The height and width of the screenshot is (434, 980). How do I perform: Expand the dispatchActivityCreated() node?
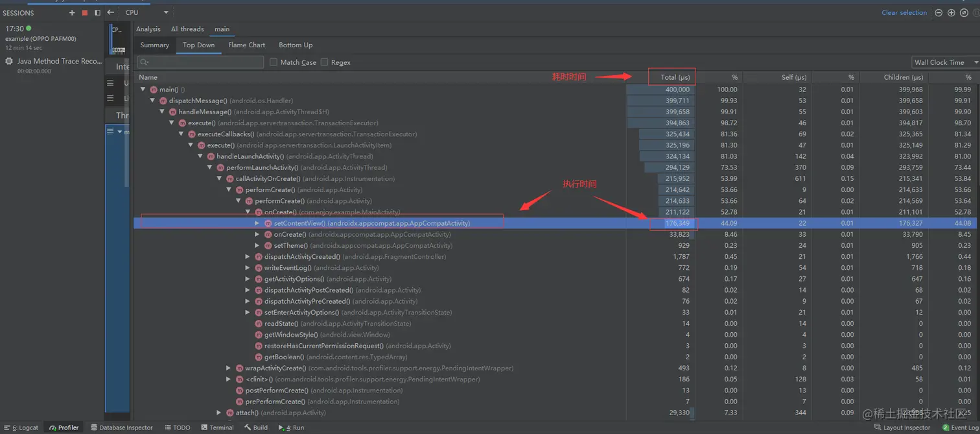(x=248, y=257)
